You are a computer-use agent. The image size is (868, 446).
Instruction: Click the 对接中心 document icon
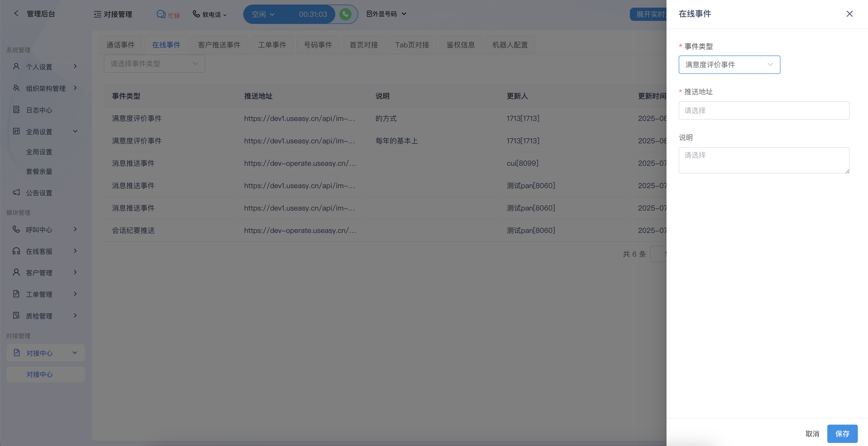(x=17, y=353)
